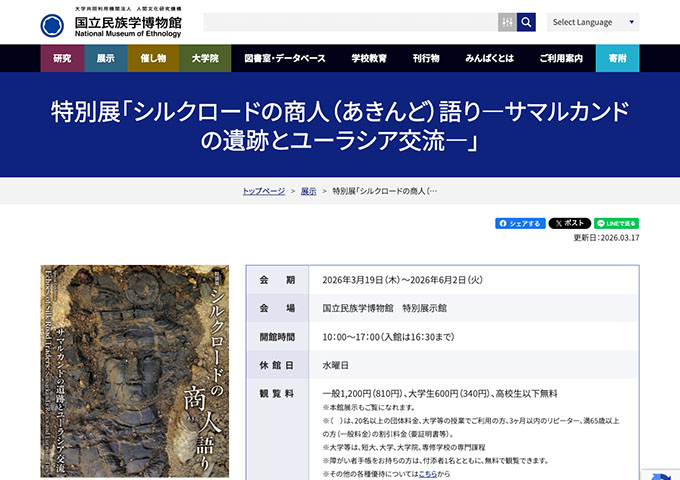Select the 更新日:2026.03.17 text
Screen dimensions: 680x480
click(x=606, y=238)
